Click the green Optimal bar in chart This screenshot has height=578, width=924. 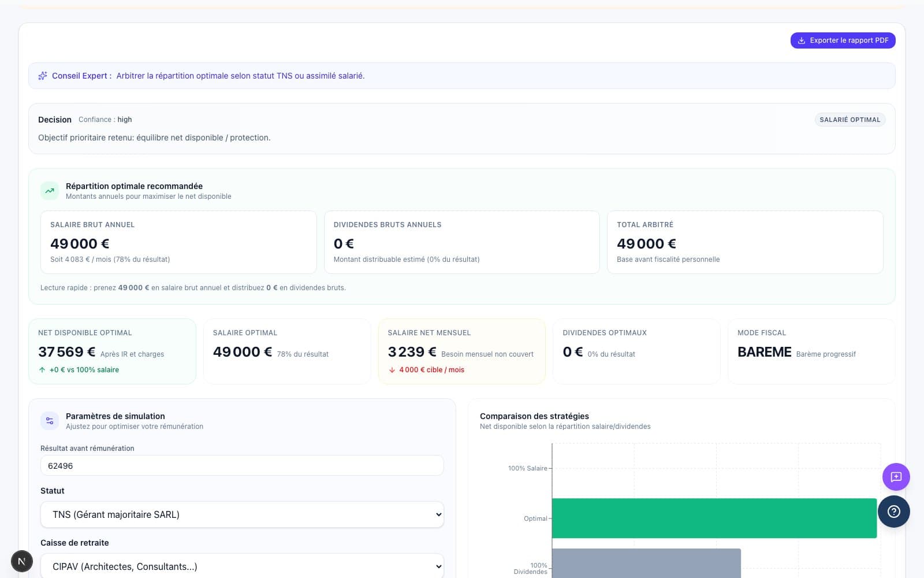714,518
